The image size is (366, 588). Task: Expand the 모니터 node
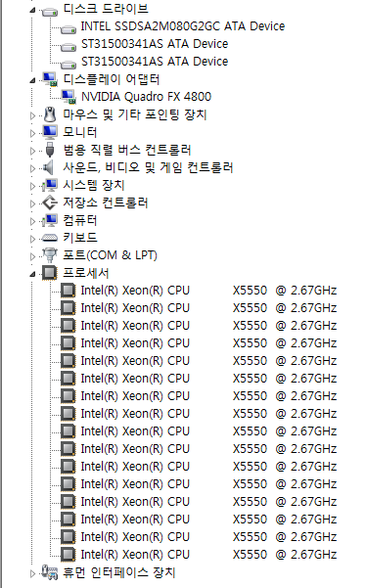33,133
